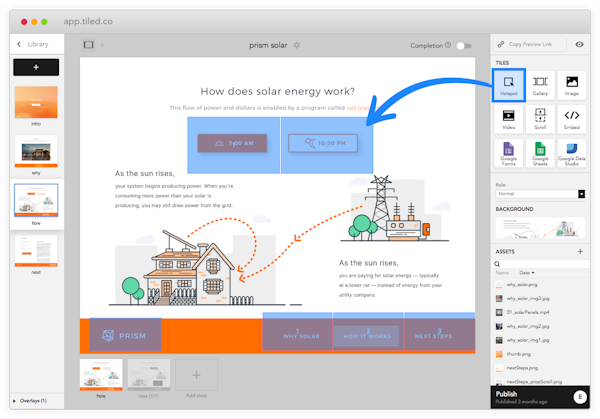
Task: Add a Google Sheets tile
Action: (540, 154)
